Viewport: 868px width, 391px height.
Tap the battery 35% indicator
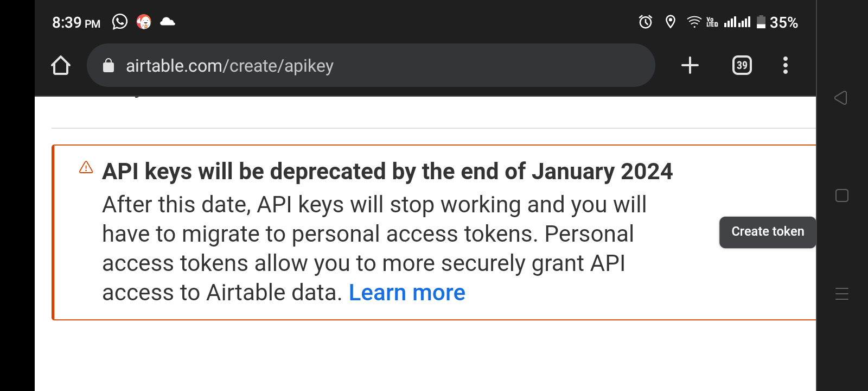[x=777, y=22]
